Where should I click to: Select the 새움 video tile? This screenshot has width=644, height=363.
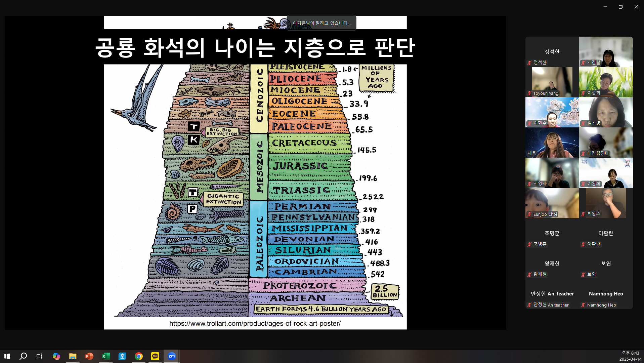click(x=552, y=143)
